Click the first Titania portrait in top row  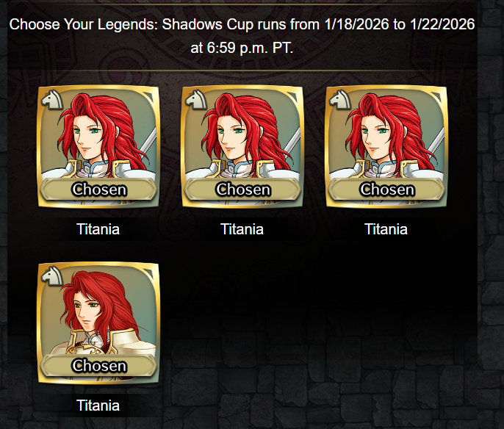98,146
